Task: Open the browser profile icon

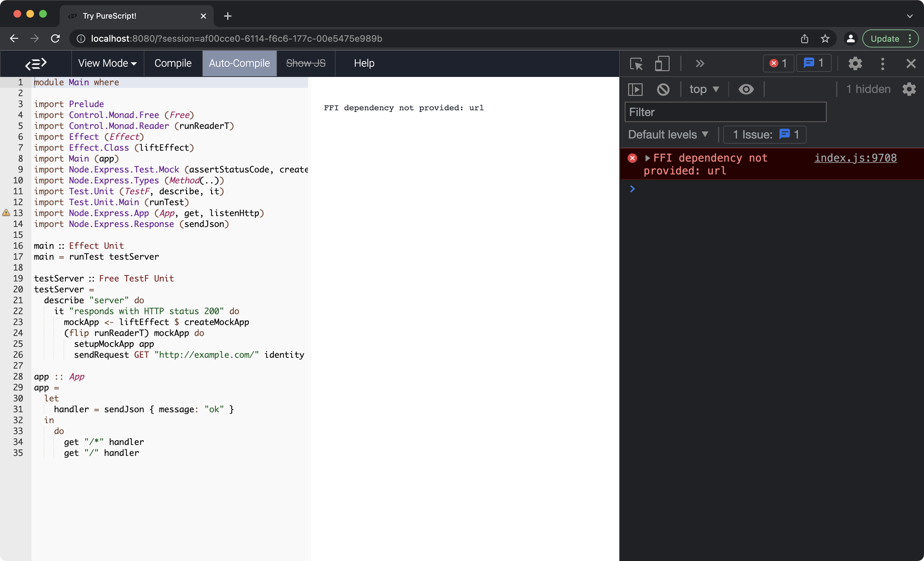Action: (851, 38)
